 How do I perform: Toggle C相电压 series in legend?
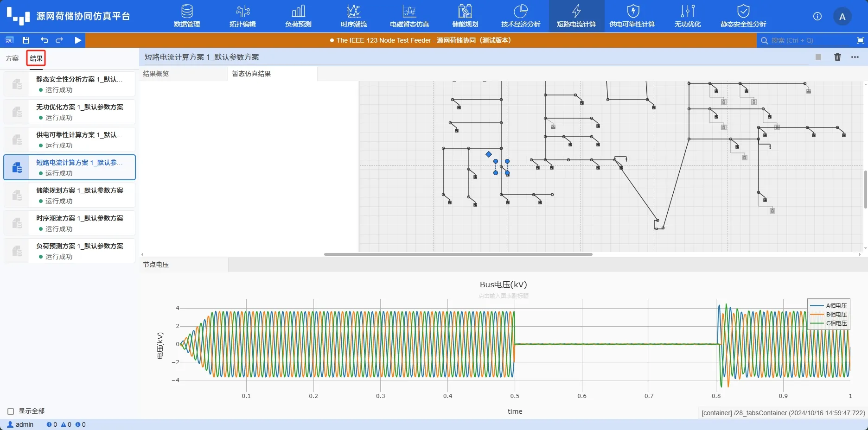(x=829, y=323)
